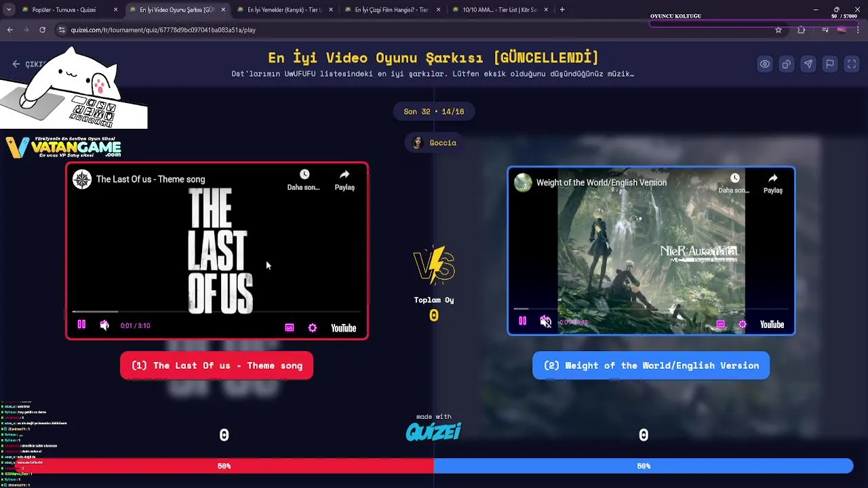View site information icon in address bar

coord(62,30)
